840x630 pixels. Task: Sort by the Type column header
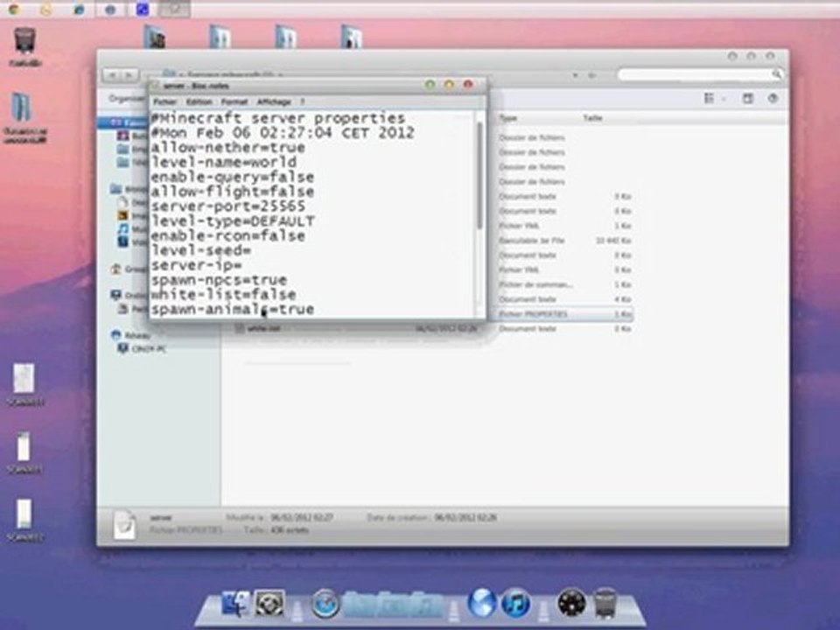point(507,118)
